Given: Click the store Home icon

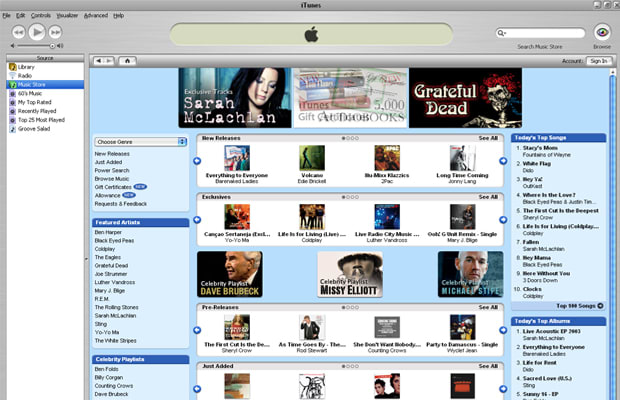Looking at the screenshot, I should coord(127,60).
